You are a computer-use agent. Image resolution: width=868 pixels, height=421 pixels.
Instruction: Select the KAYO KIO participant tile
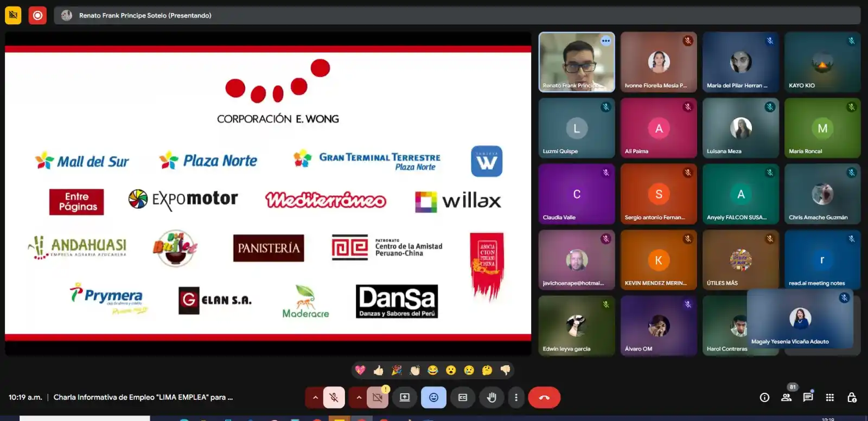(x=822, y=62)
